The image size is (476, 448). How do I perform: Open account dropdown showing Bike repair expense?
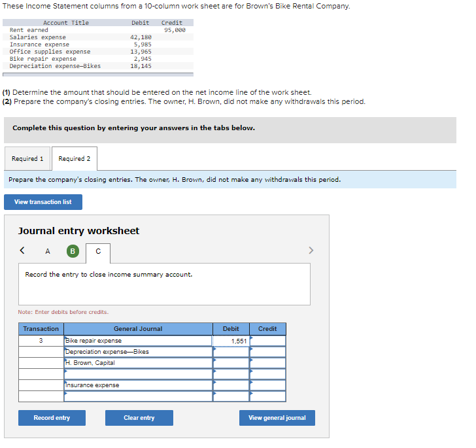pyautogui.click(x=138, y=341)
